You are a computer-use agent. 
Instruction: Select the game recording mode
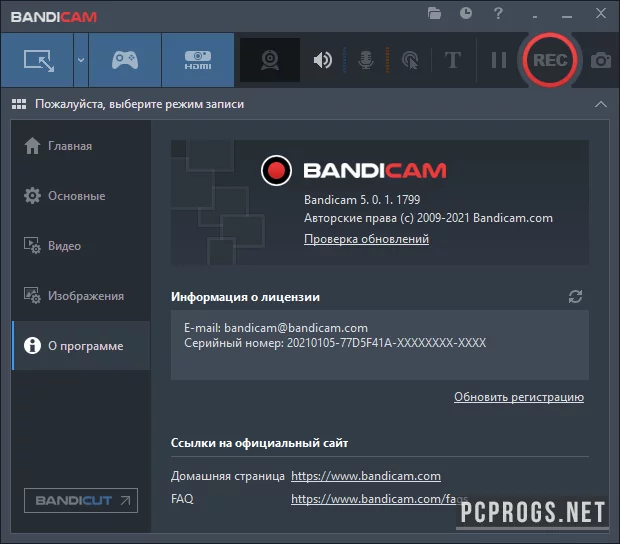click(125, 60)
